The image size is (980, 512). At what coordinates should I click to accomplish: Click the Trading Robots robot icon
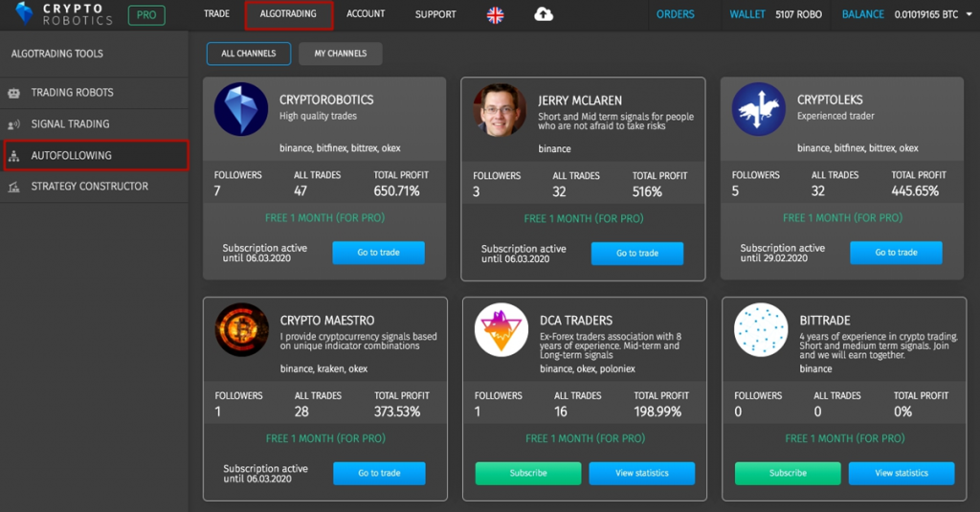tap(13, 93)
